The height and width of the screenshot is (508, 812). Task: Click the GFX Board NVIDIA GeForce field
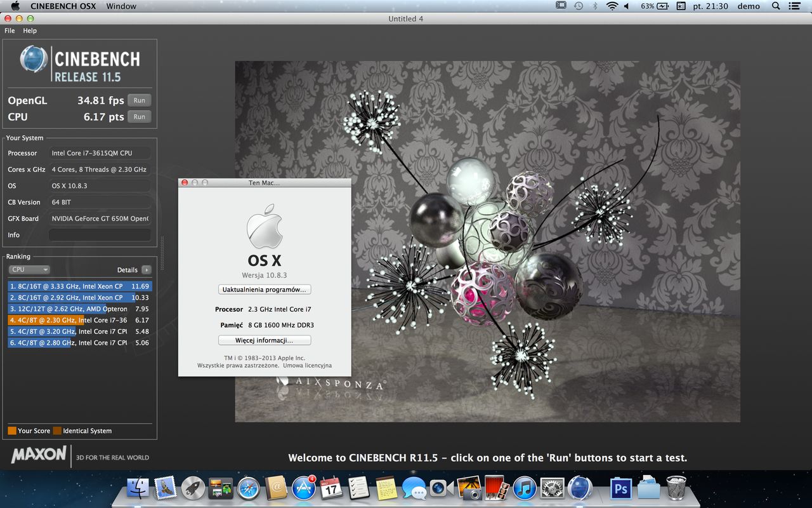[x=100, y=218]
